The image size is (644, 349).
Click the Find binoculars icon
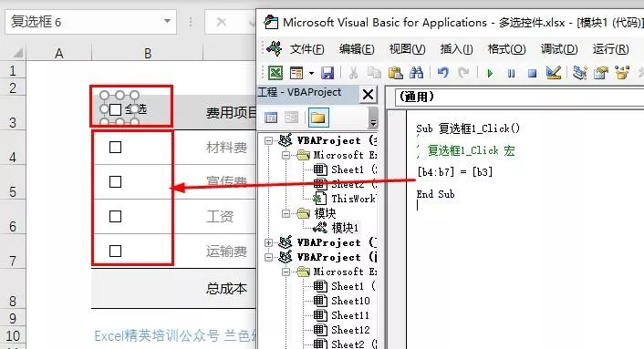(x=416, y=73)
